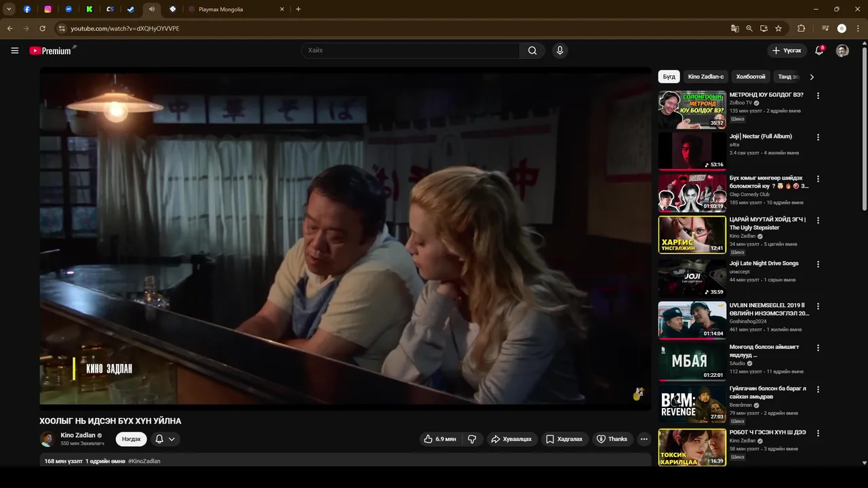Open options for Joji Nectar Full Album

(818, 137)
